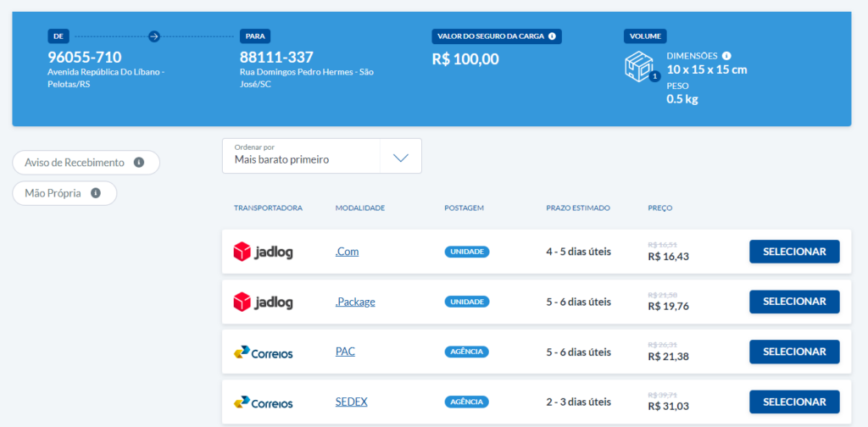Open the .Package modality link
This screenshot has height=427, width=868.
tap(355, 302)
